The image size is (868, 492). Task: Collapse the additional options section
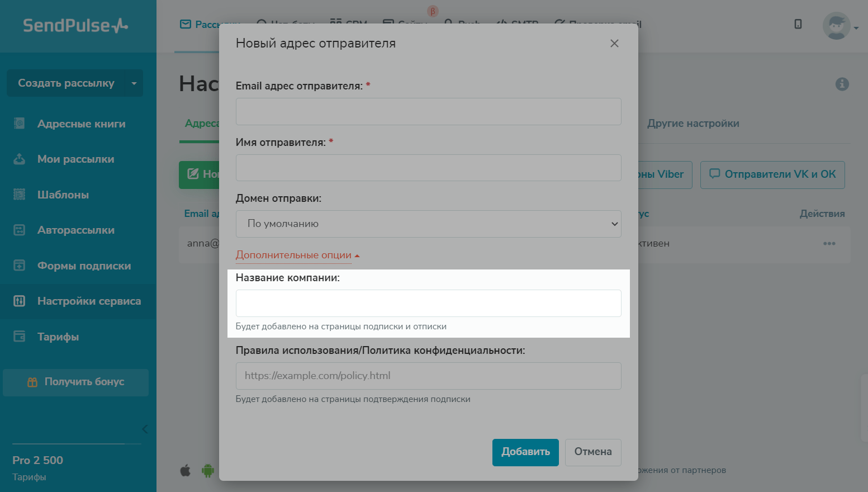pos(297,256)
